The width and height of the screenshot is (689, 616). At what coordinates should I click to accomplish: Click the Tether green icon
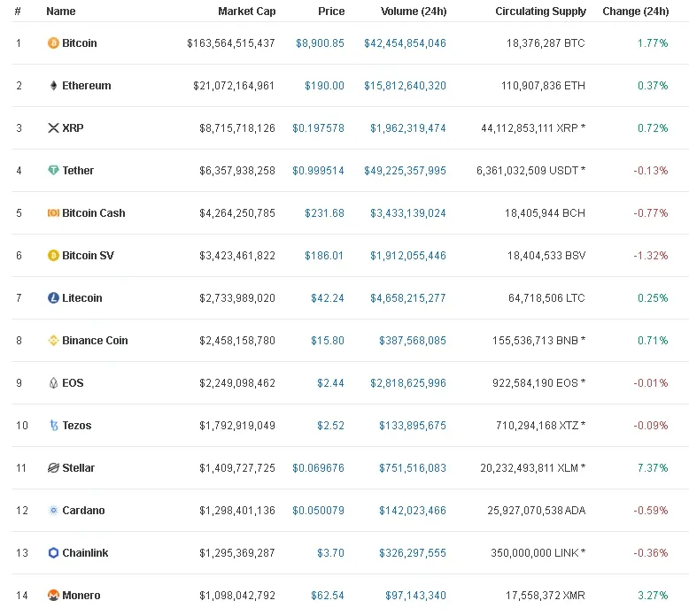(x=53, y=170)
